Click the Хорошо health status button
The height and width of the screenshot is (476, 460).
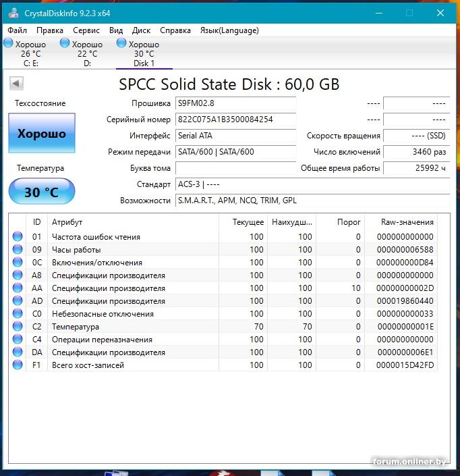(x=42, y=134)
